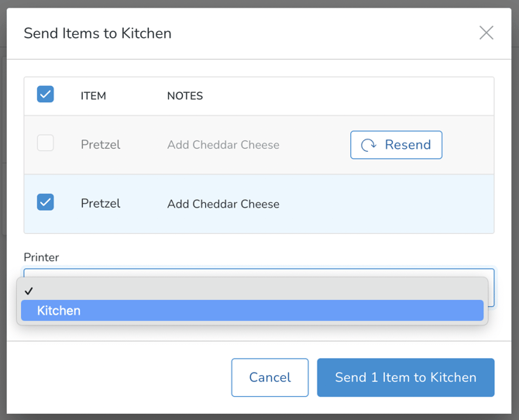Click the NOTES column header
This screenshot has height=420, width=519.
coord(185,96)
